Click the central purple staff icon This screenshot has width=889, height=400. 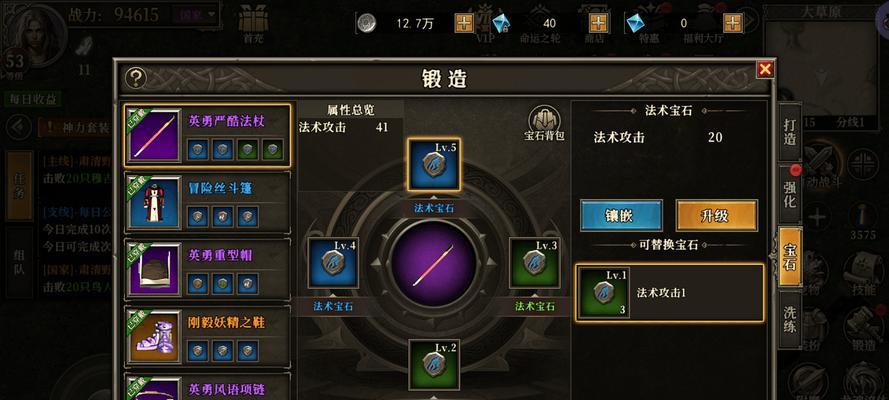click(x=434, y=263)
